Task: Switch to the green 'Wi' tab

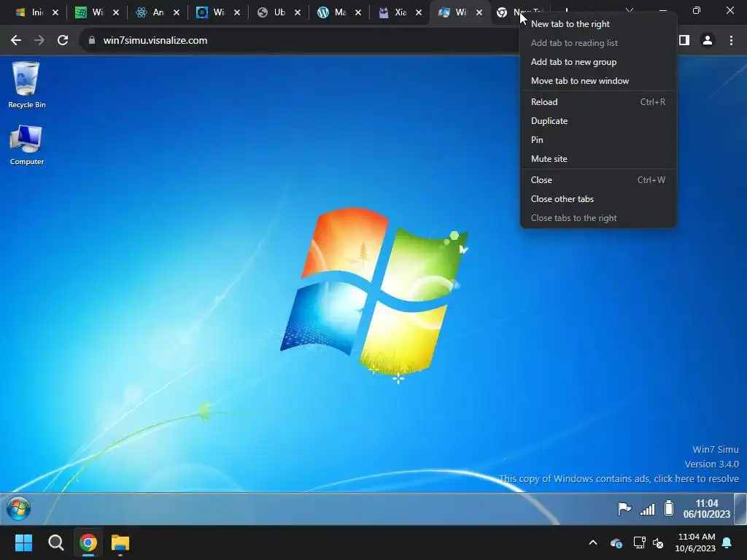Action: [89, 12]
